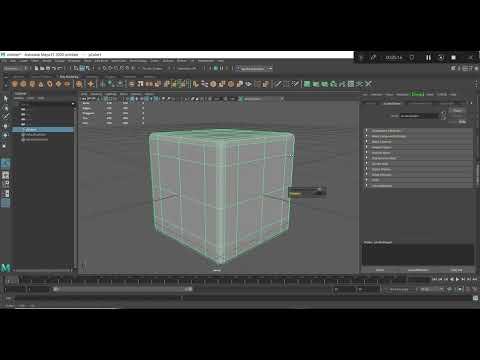The image size is (480, 360).
Task: Toggle select by hierarchy mode
Action: click(x=76, y=68)
